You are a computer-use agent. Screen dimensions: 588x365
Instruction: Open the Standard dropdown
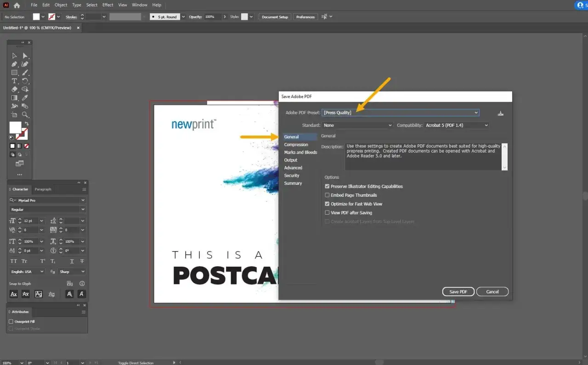(357, 125)
